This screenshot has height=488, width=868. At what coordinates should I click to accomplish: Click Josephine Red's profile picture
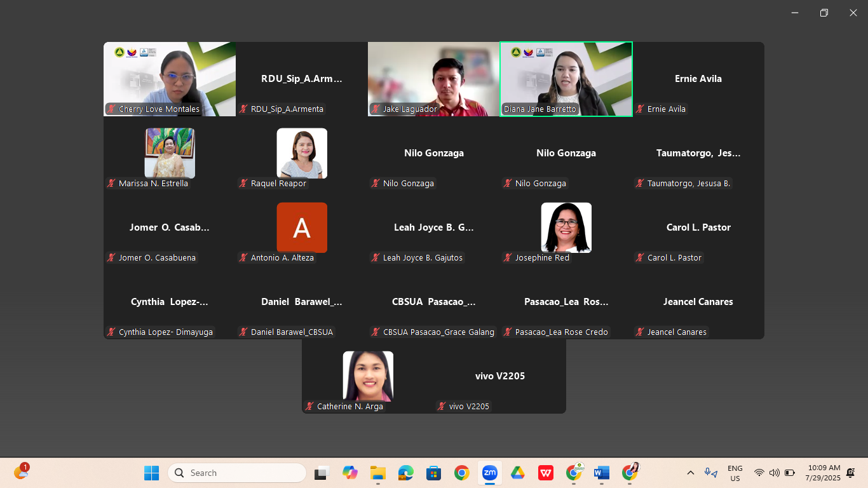tap(566, 227)
